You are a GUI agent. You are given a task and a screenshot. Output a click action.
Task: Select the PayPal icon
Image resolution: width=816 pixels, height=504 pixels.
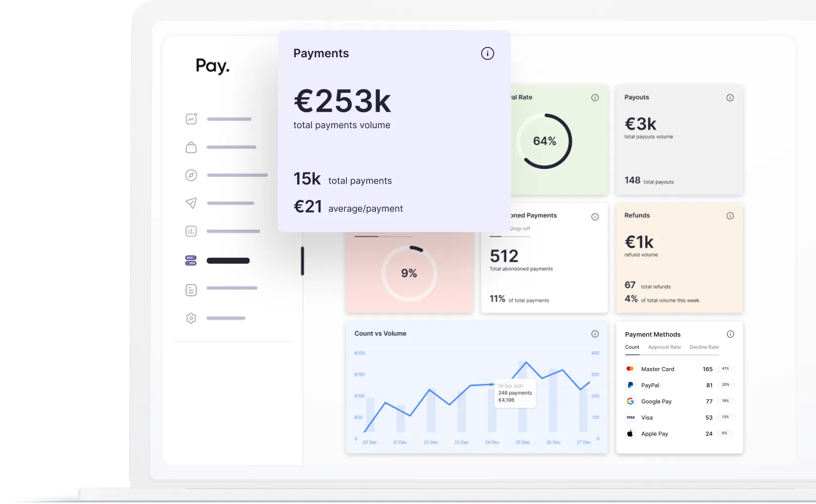(x=630, y=385)
